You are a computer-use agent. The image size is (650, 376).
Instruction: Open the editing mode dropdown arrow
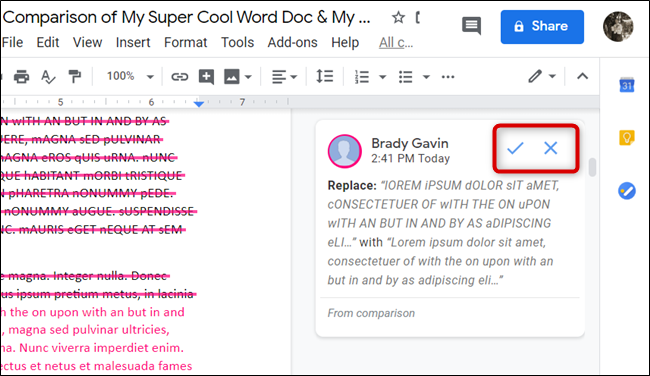pos(552,76)
